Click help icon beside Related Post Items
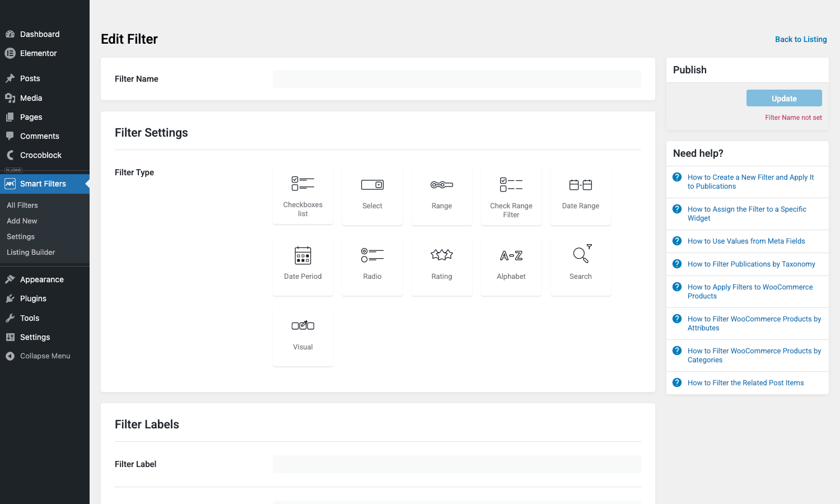This screenshot has width=840, height=504. point(677,382)
